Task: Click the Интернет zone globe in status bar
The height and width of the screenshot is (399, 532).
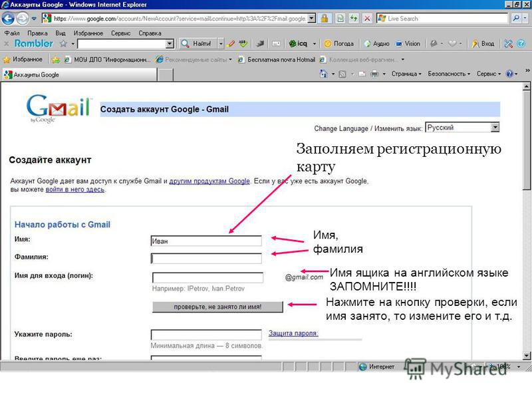Action: pos(362,367)
